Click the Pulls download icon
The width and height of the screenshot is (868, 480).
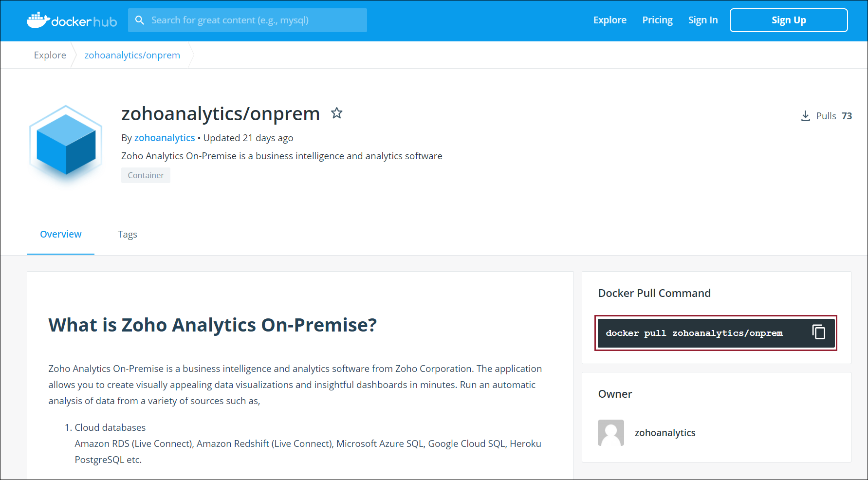click(806, 116)
